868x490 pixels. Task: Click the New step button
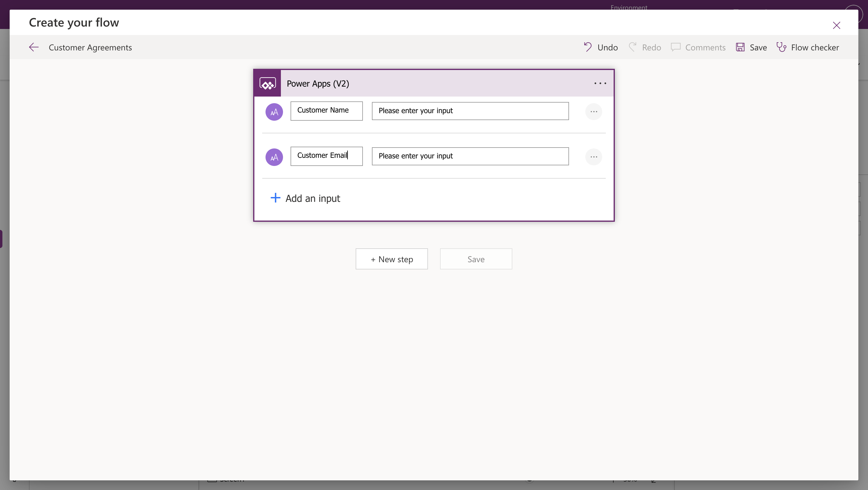[x=391, y=259]
